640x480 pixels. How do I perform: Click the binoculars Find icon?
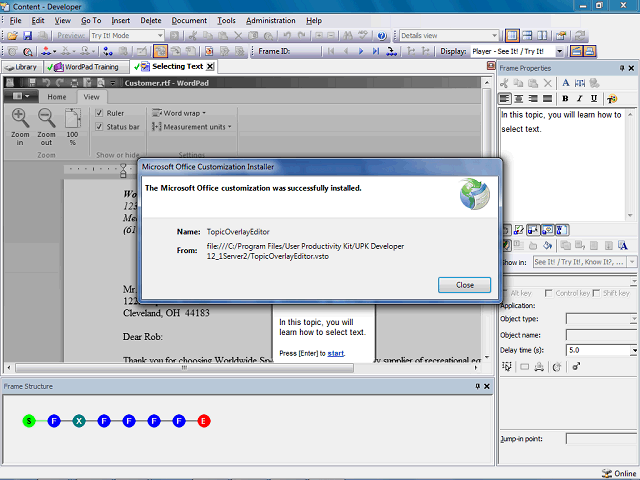pos(348,36)
